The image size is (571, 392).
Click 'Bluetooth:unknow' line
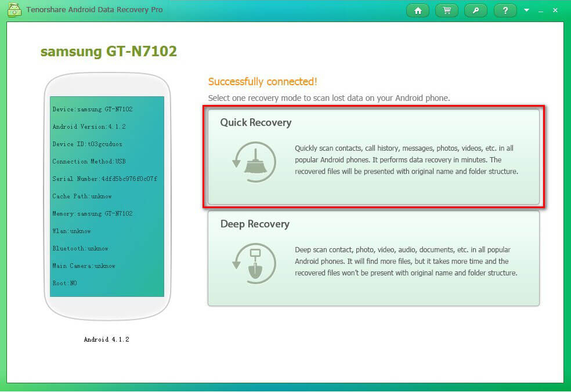[81, 249]
